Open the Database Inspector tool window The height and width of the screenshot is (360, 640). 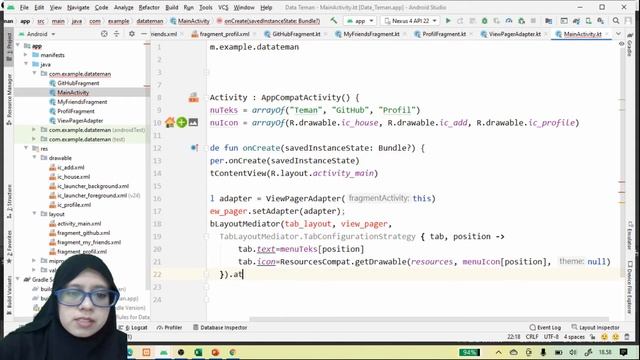(x=220, y=327)
